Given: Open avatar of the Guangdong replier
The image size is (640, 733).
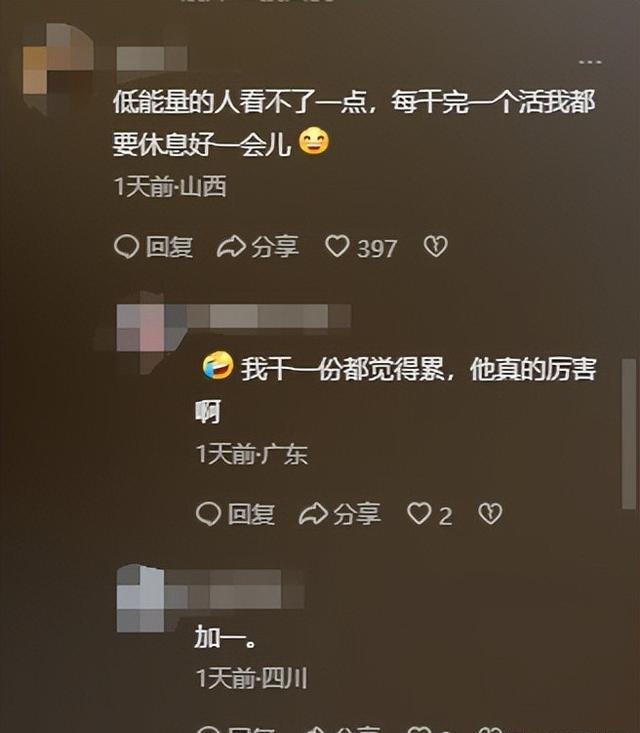Looking at the screenshot, I should 140,332.
